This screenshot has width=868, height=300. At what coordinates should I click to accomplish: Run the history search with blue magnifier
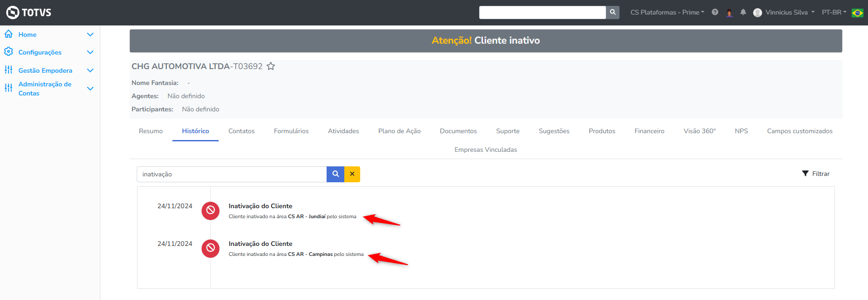[335, 174]
